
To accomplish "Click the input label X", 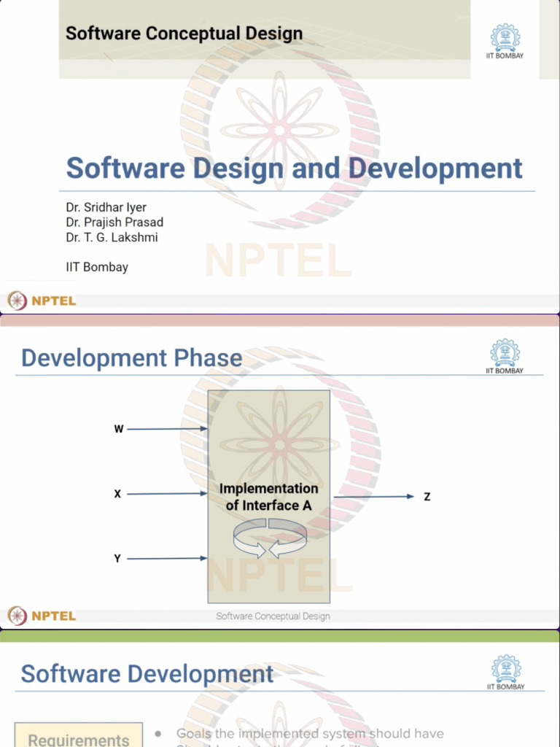I will (117, 494).
